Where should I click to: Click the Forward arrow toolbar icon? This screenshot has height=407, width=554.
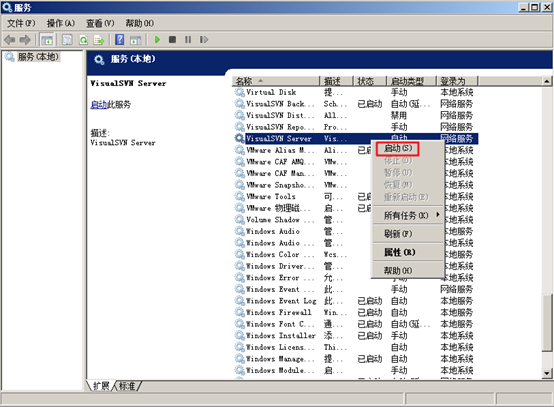pos(25,40)
